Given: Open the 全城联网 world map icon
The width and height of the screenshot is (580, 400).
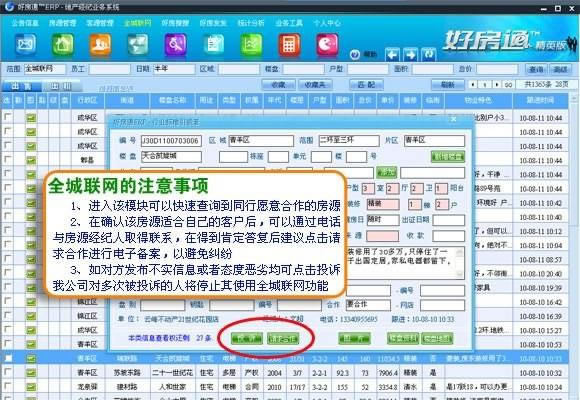Looking at the screenshot, I should point(138,44).
